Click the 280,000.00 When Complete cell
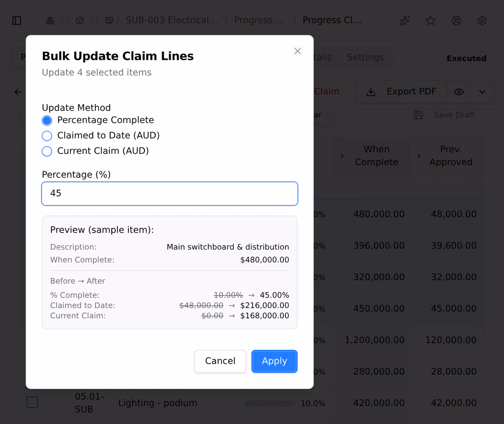 379,371
